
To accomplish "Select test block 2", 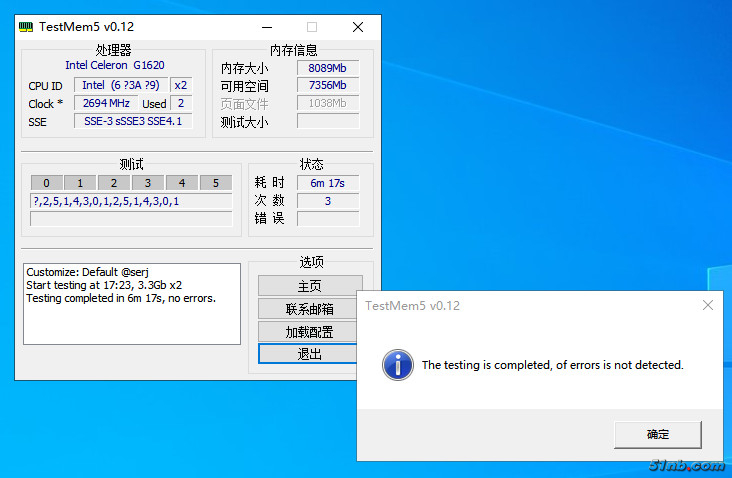I will point(114,183).
